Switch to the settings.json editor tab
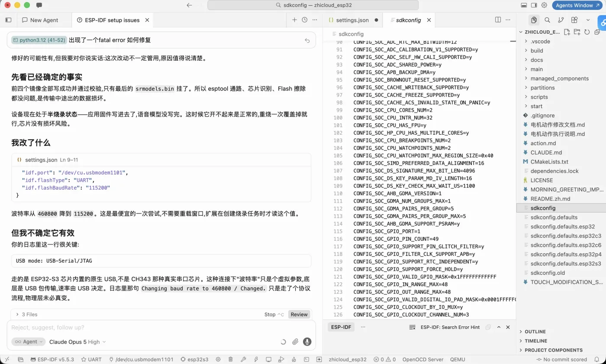The image size is (606, 364). (x=353, y=20)
